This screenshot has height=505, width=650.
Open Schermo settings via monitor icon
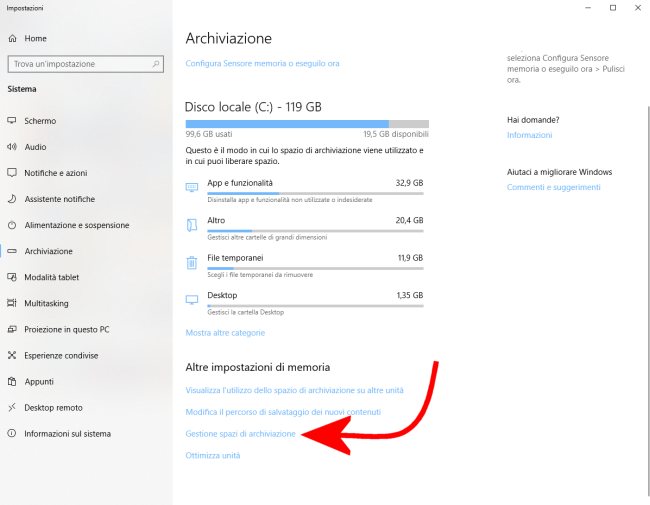coord(12,121)
